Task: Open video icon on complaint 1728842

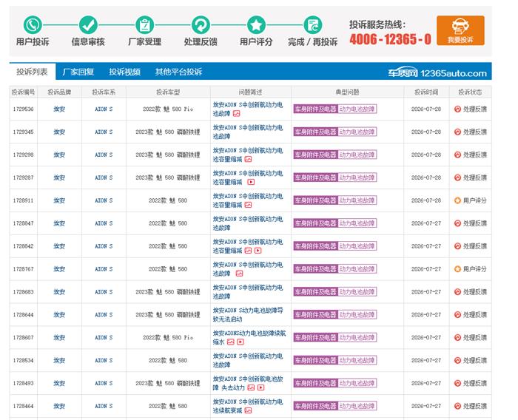Action: [x=258, y=251]
